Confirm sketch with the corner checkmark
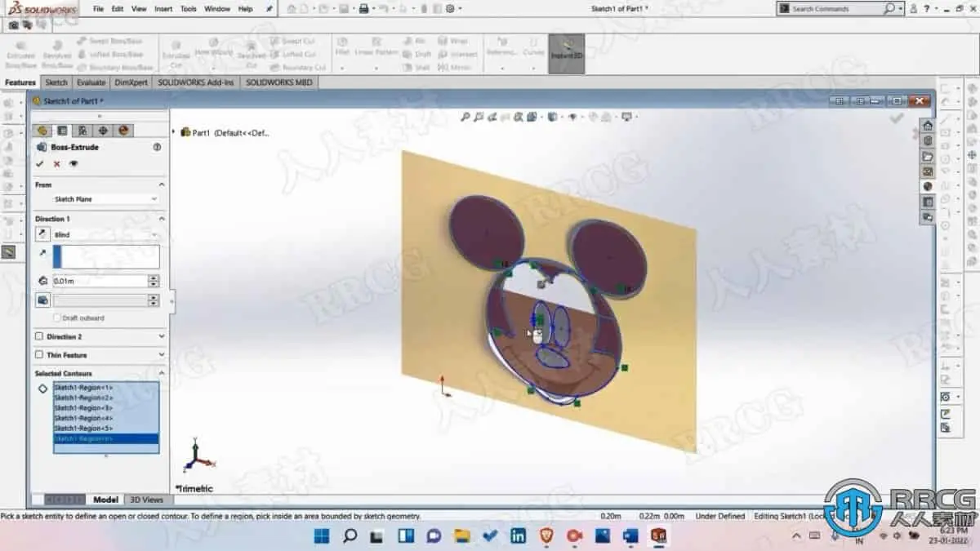980x551 pixels. pos(896,118)
